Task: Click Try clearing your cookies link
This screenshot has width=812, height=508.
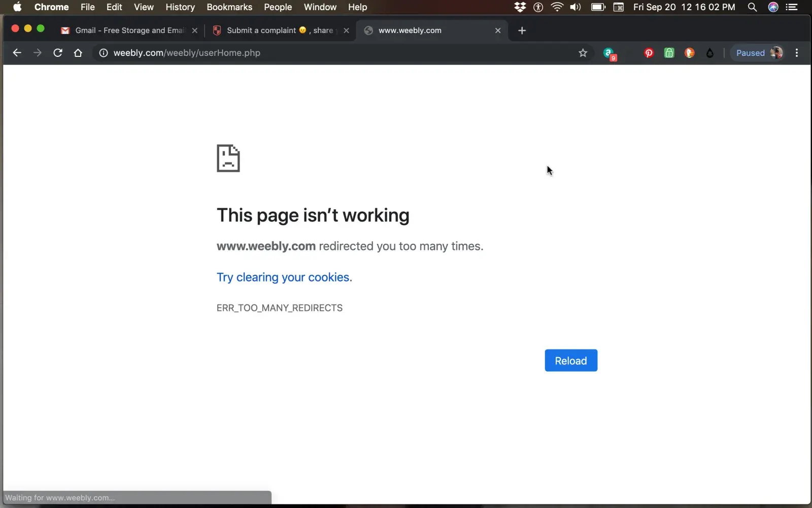Action: coord(284,277)
